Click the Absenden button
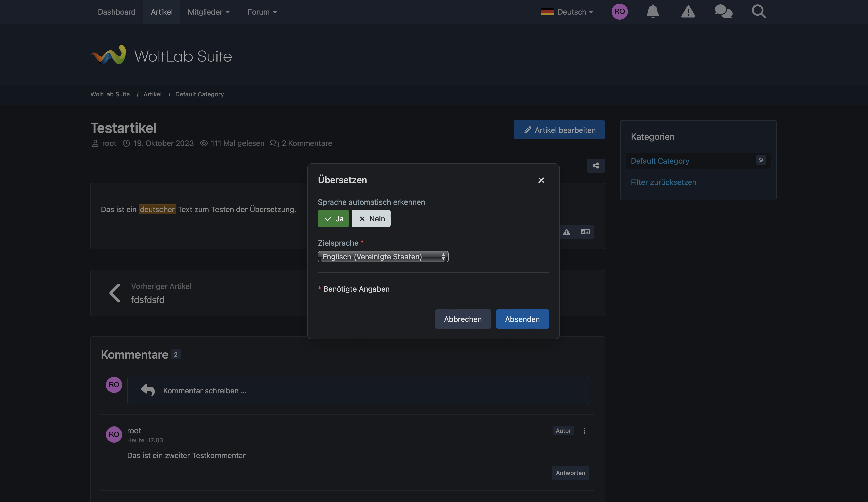The width and height of the screenshot is (868, 502). click(x=522, y=319)
